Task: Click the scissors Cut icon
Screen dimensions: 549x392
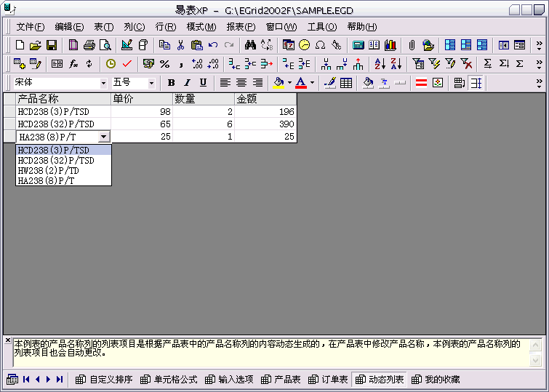Action: (x=180, y=45)
